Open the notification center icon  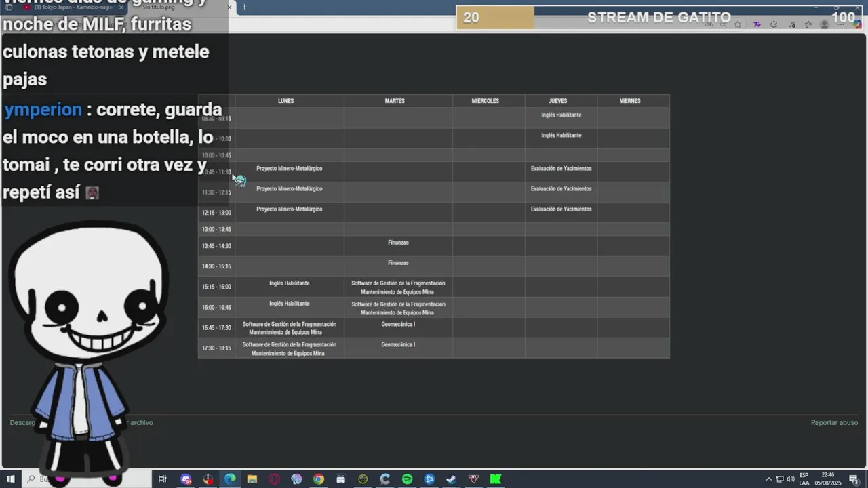tap(854, 479)
